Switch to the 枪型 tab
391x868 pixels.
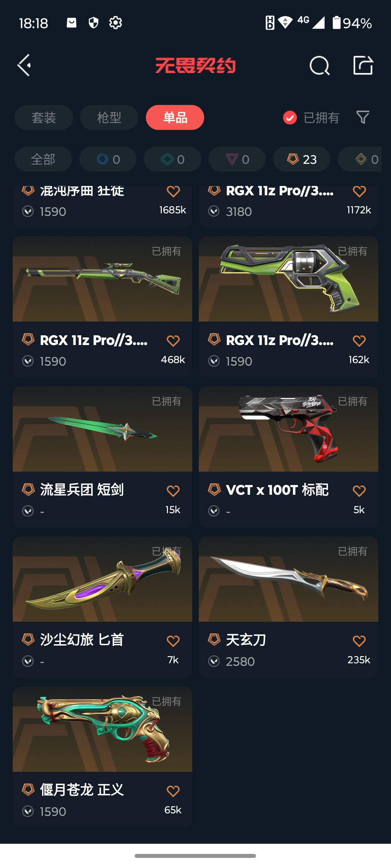[109, 118]
